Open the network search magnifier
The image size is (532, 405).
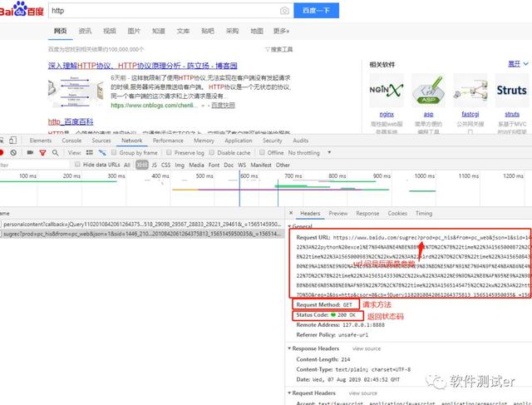click(x=56, y=153)
